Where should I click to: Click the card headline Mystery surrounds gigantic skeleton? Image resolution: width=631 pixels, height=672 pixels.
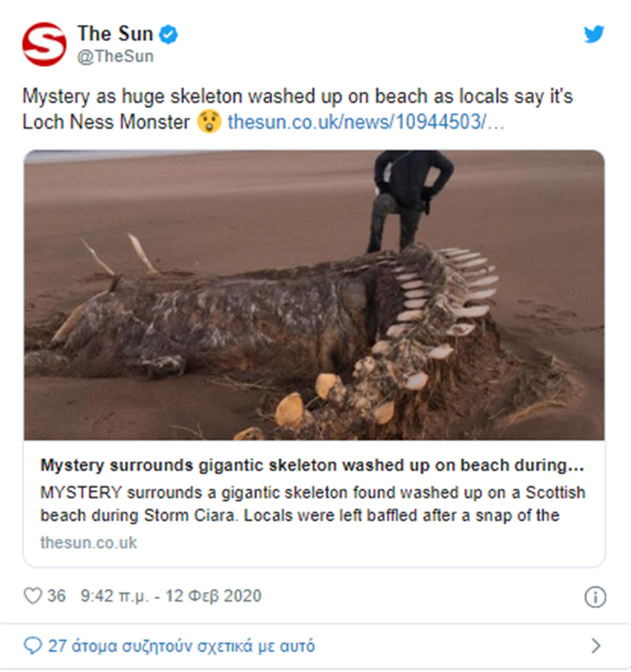click(x=312, y=465)
